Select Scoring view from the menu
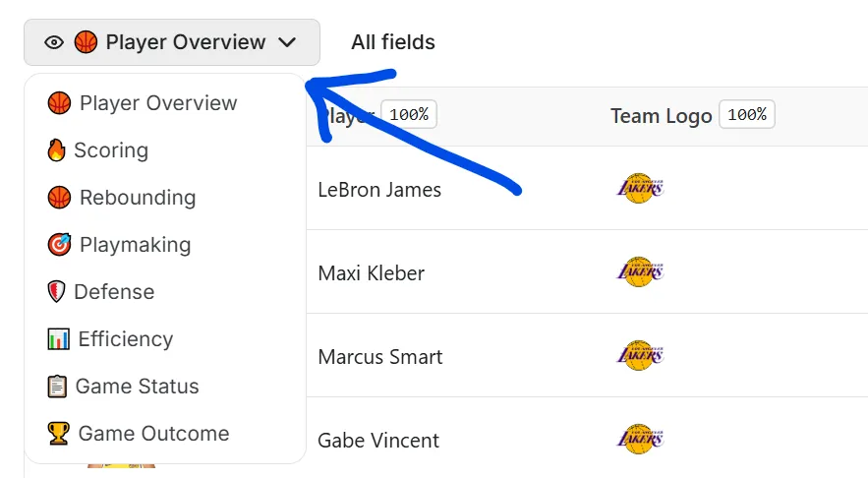The image size is (868, 478). (111, 150)
